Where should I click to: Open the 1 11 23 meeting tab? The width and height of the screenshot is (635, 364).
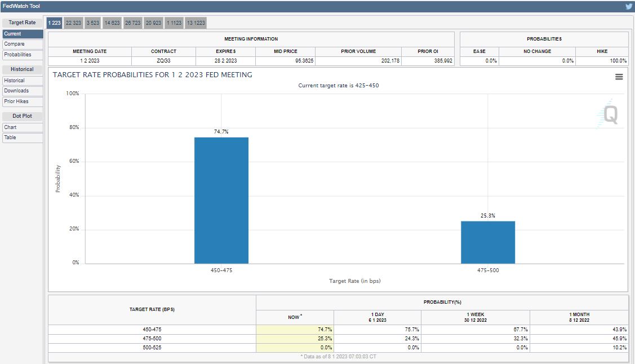coord(174,23)
